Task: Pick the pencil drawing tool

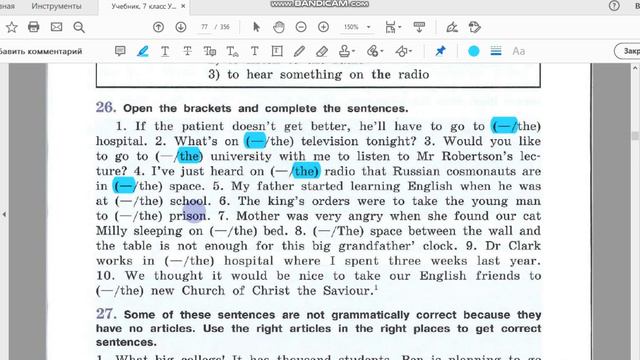Action: [x=299, y=51]
